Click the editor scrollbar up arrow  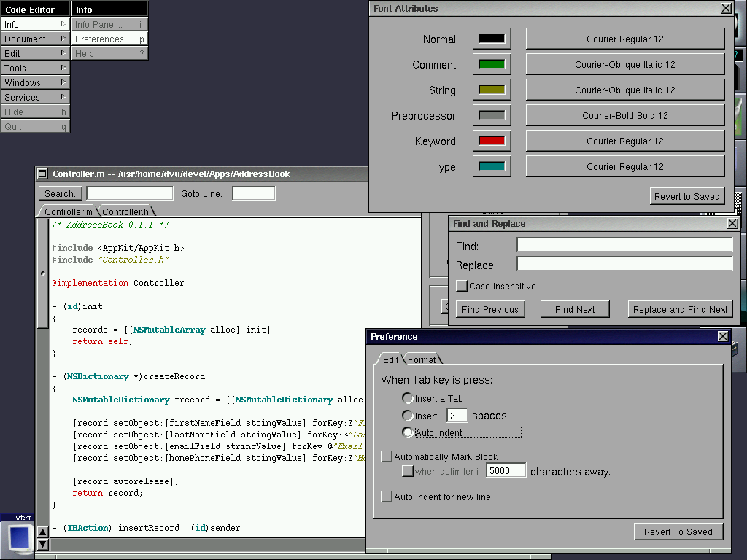tap(42, 532)
